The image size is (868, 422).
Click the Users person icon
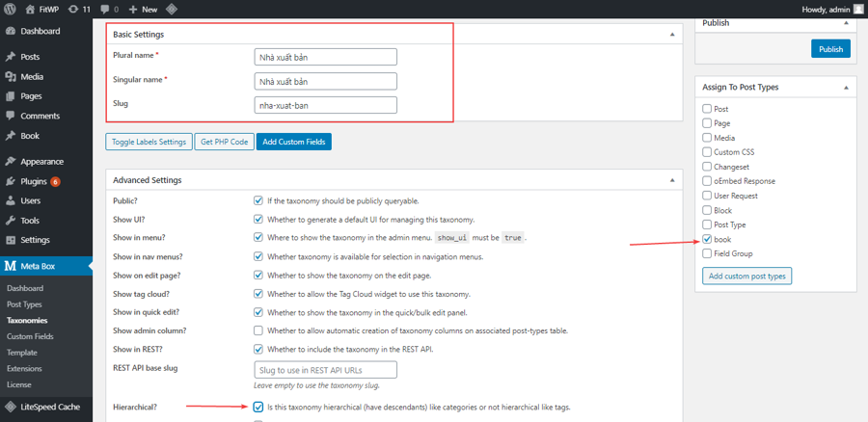tap(10, 200)
